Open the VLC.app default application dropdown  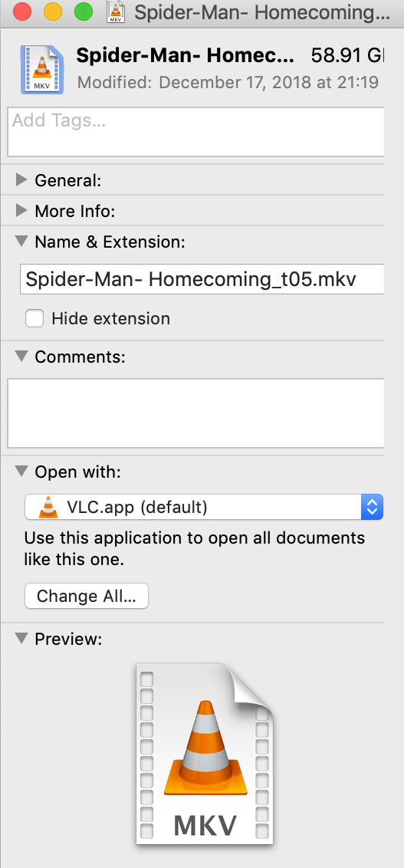click(x=204, y=507)
